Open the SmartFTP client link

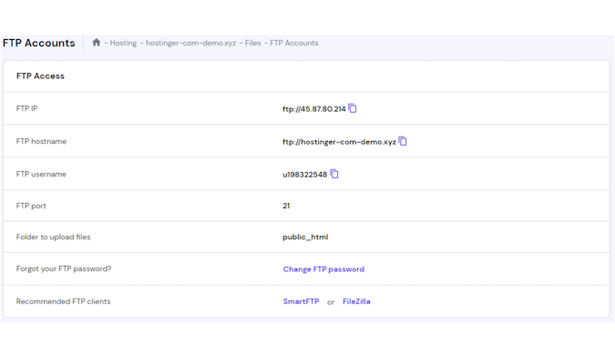click(302, 301)
